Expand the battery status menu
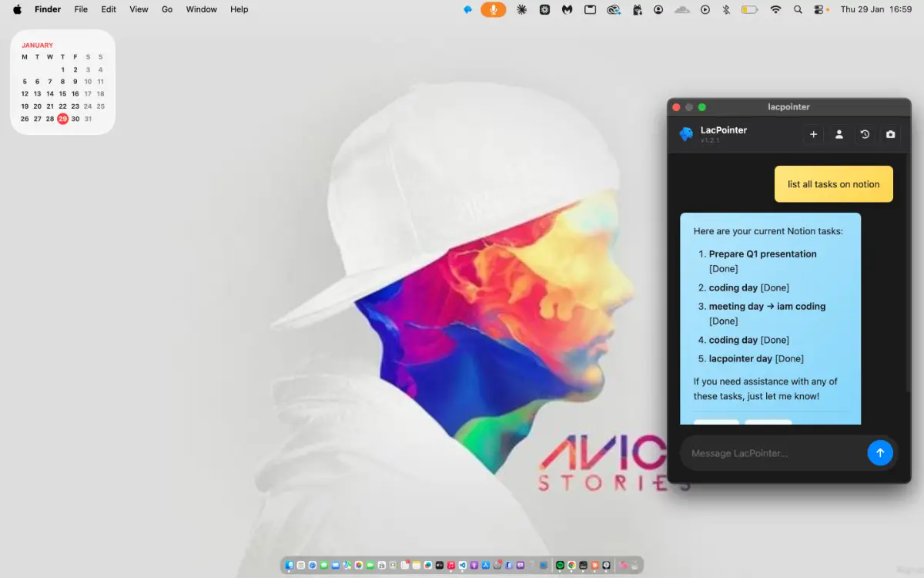Viewport: 924px width, 578px height. coord(749,9)
